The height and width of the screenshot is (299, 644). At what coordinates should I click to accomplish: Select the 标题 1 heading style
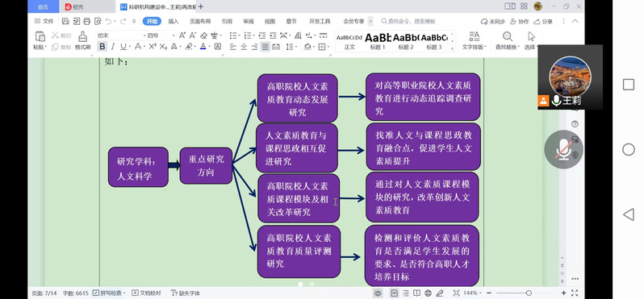coord(378,41)
